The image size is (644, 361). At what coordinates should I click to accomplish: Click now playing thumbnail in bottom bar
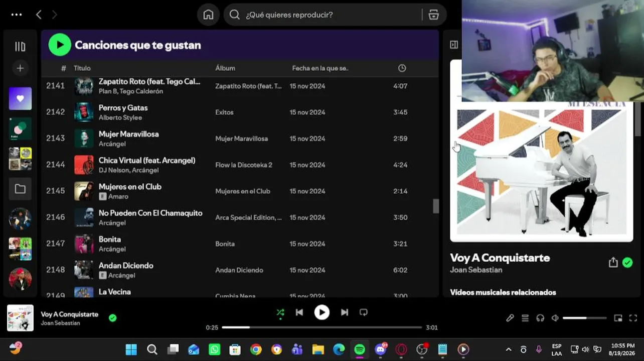tap(20, 318)
